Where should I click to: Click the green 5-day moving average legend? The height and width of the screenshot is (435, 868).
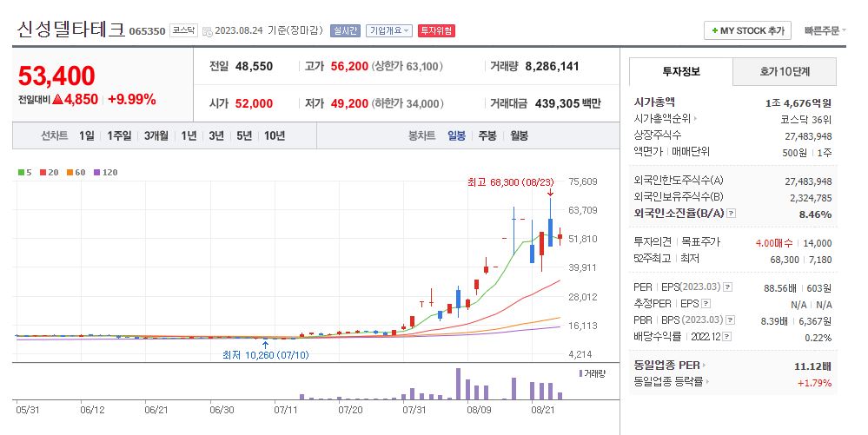25,173
